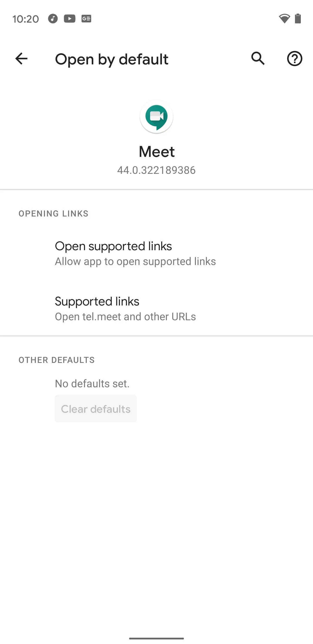Tap the bottom navigation gesture handle

pyautogui.click(x=156, y=638)
